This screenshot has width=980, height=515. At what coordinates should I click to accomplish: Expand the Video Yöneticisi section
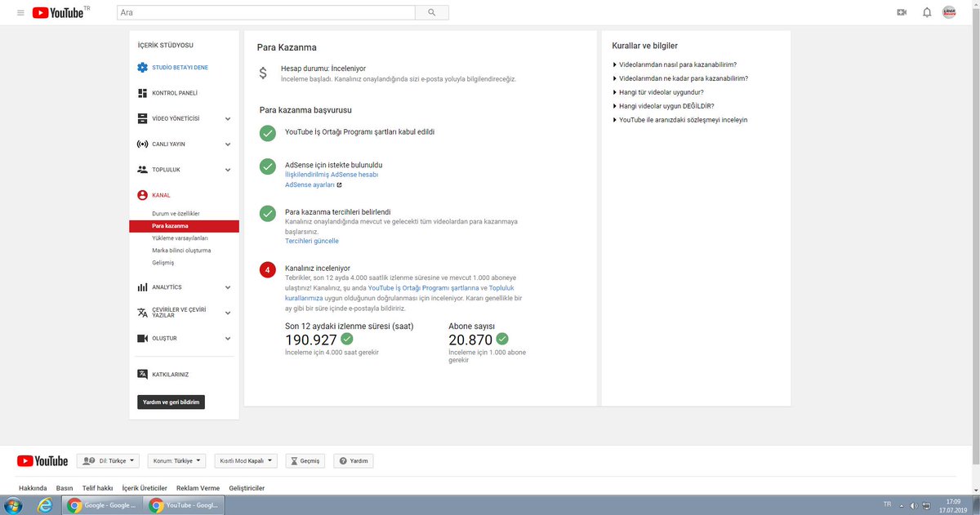(x=228, y=118)
